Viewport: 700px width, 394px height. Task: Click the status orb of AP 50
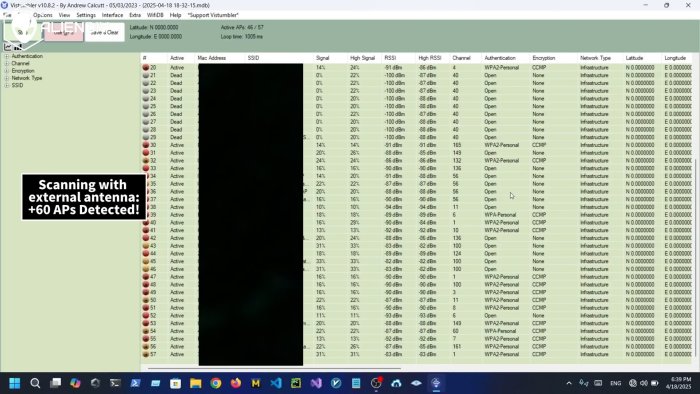[x=146, y=300]
